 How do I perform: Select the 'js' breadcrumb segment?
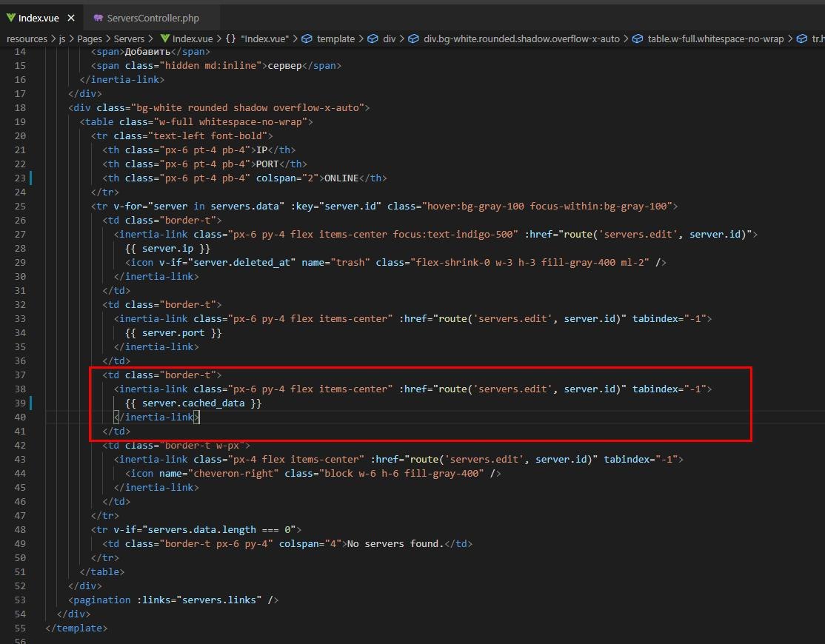coord(62,39)
